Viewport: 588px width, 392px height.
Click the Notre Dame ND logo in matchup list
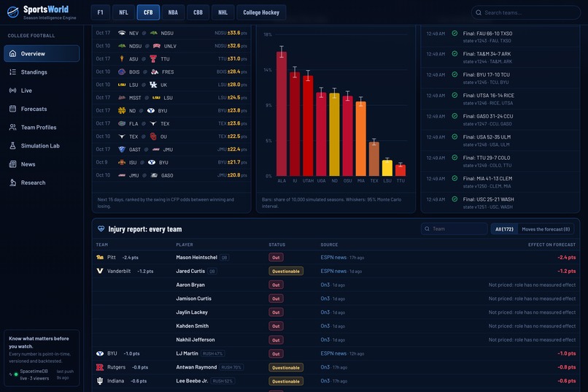click(x=122, y=111)
